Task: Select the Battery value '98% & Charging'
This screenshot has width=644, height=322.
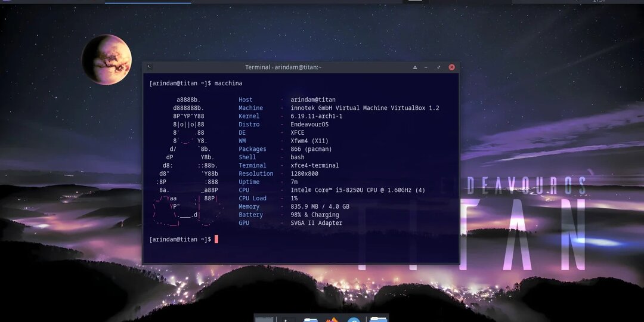Action: pos(315,215)
